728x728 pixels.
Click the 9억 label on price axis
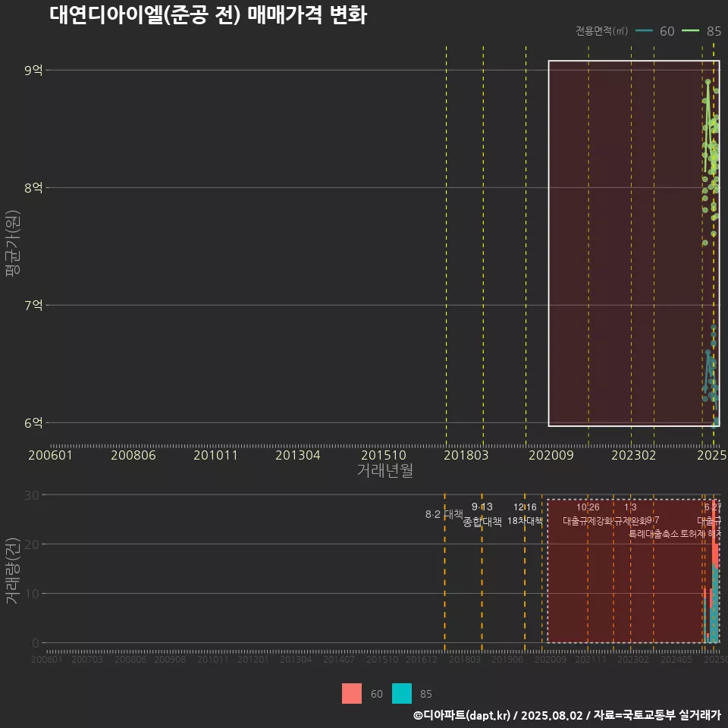33,70
